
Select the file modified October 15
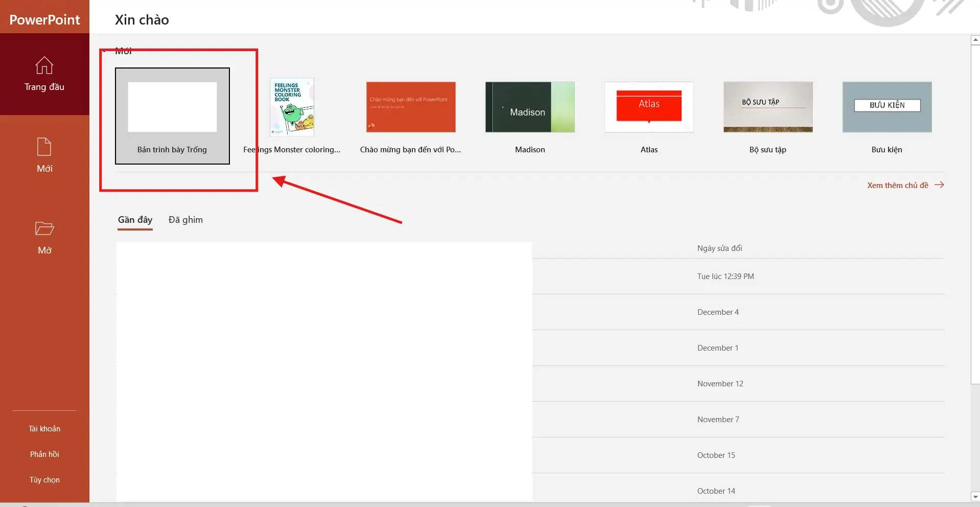click(530, 455)
